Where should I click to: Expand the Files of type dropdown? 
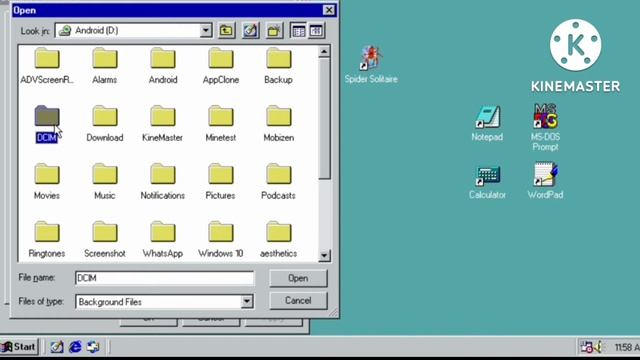pos(247,302)
